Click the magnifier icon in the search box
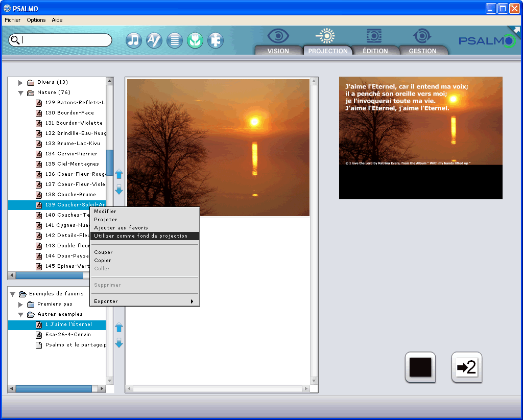Viewport: 523px width, 420px height. pos(15,40)
